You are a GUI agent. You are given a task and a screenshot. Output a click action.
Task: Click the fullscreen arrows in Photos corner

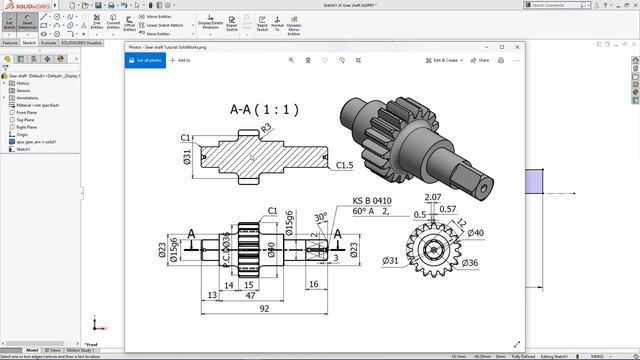tap(517, 344)
